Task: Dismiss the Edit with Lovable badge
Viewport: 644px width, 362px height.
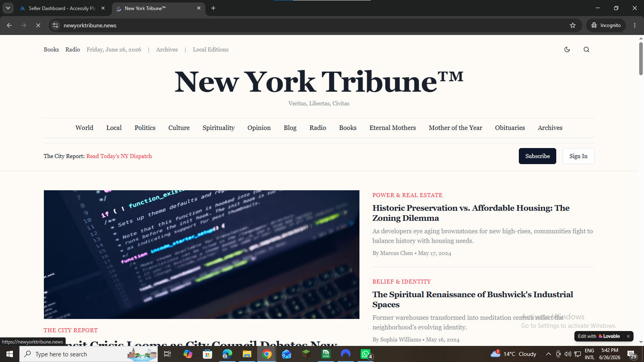Action: [628, 336]
